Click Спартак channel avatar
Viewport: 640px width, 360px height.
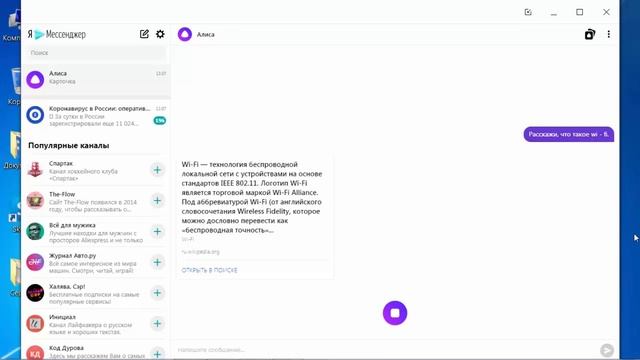(x=35, y=170)
